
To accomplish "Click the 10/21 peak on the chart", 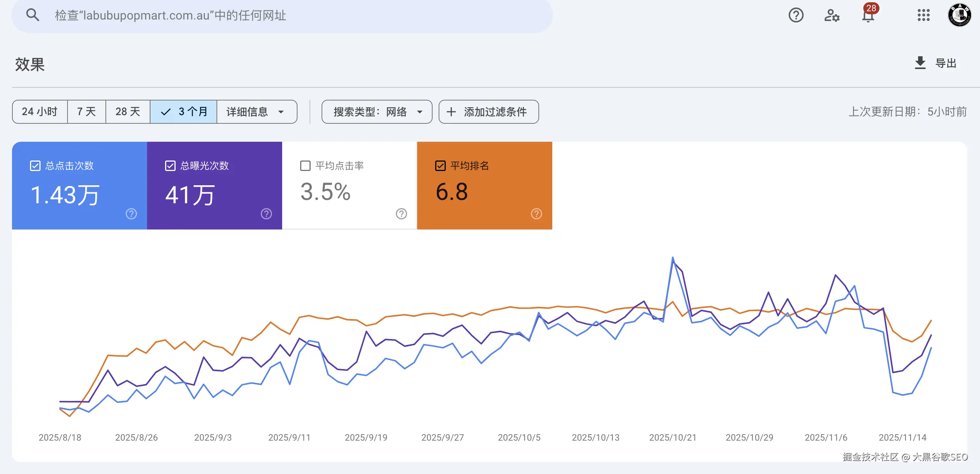I will (673, 258).
